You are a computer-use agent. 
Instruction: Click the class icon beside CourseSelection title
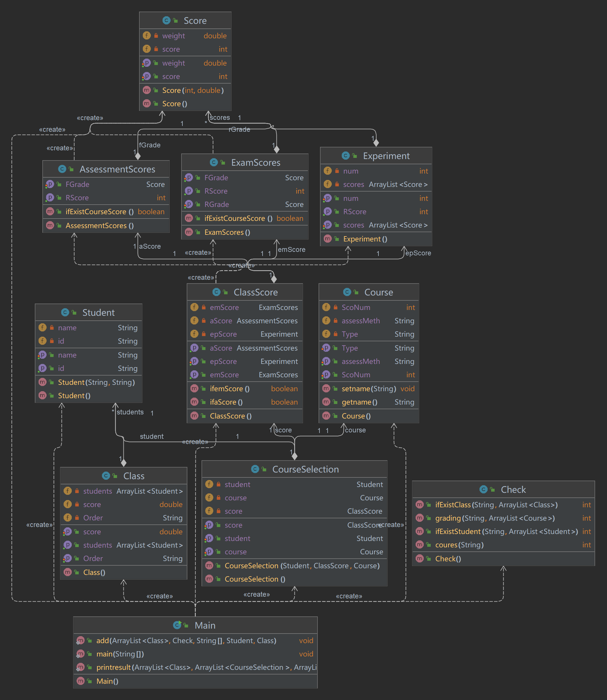(255, 469)
